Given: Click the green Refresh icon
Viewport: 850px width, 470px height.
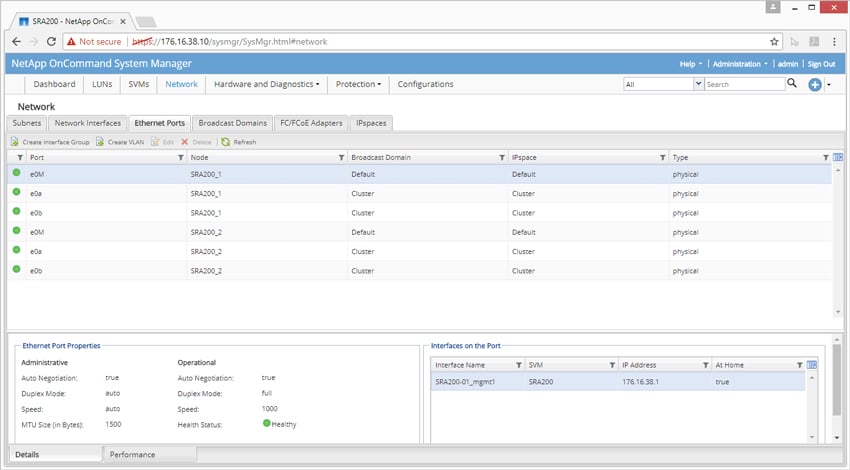Looking at the screenshot, I should click(226, 142).
